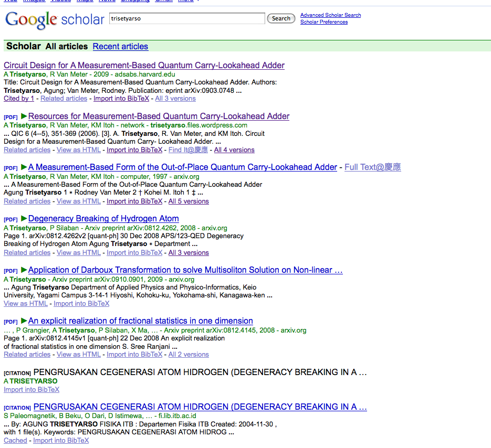Open the Full Text@慶應 link
The height and width of the screenshot is (448, 491).
tap(372, 167)
